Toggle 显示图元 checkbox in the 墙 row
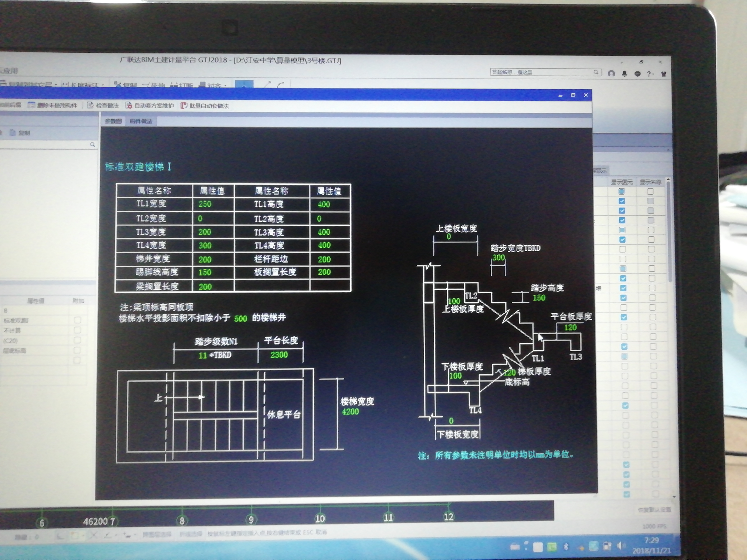Image resolution: width=747 pixels, height=560 pixels. point(623,288)
